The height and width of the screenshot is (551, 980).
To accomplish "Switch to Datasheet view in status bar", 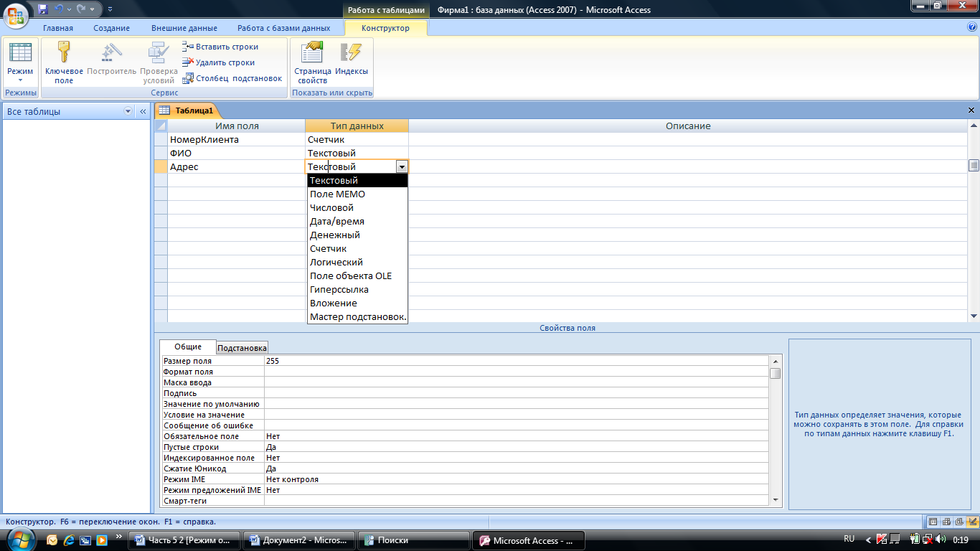I will pos(933,522).
